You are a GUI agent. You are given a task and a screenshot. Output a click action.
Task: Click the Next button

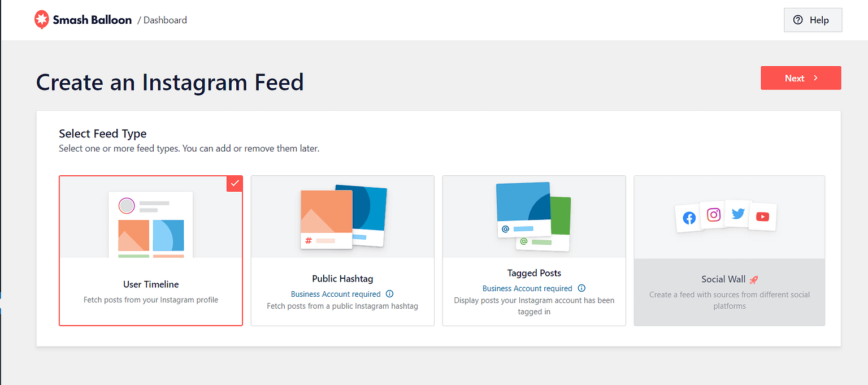click(801, 78)
